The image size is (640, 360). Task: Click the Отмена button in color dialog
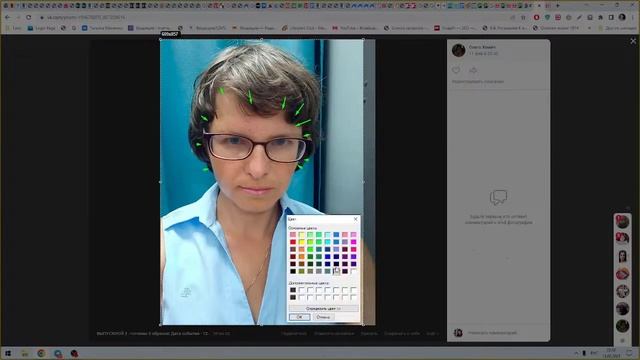(323, 317)
